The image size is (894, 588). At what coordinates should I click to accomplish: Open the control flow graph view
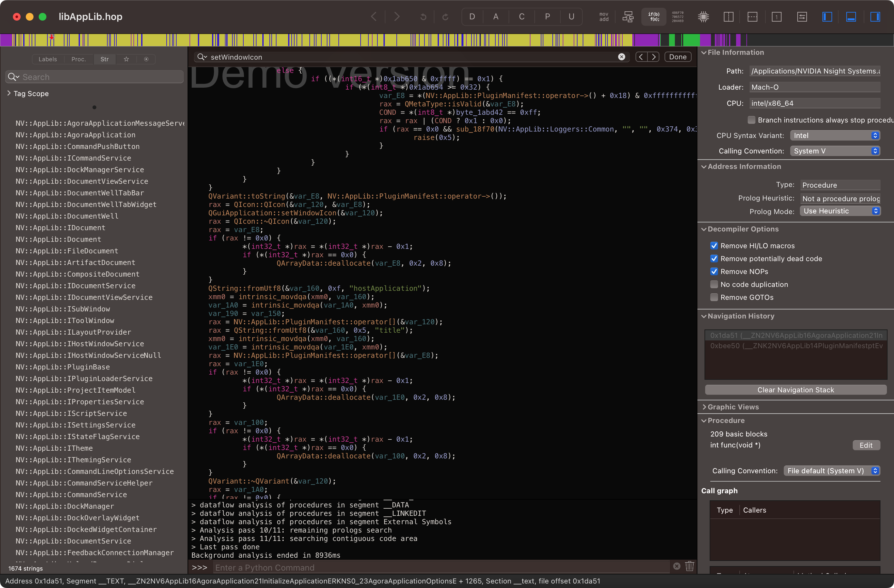point(628,16)
